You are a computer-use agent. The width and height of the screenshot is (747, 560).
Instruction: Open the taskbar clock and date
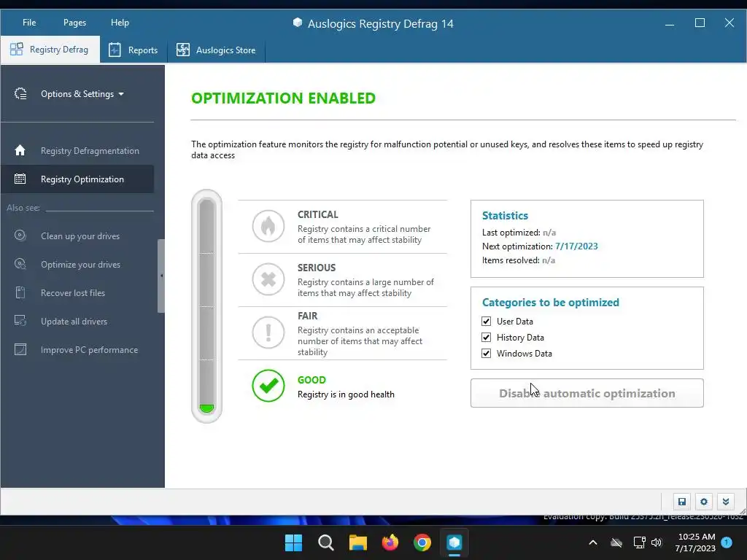(695, 542)
